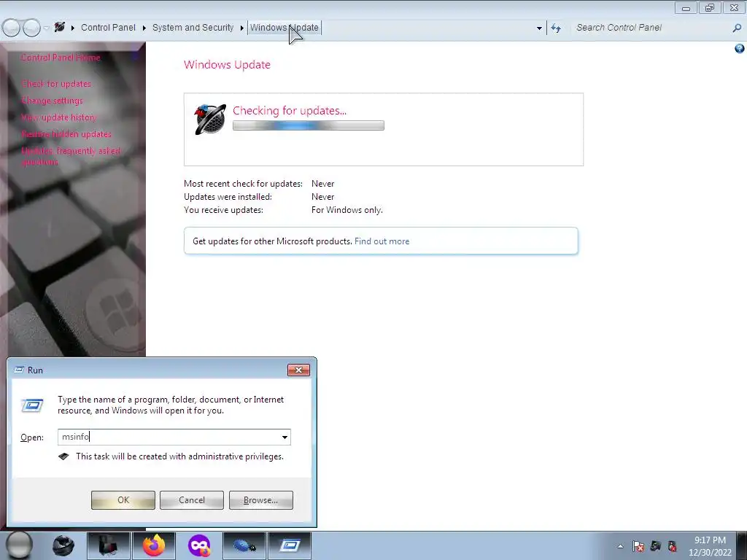Image resolution: width=747 pixels, height=560 pixels.
Task: Go to Control Panel breadcrumb
Action: click(108, 28)
